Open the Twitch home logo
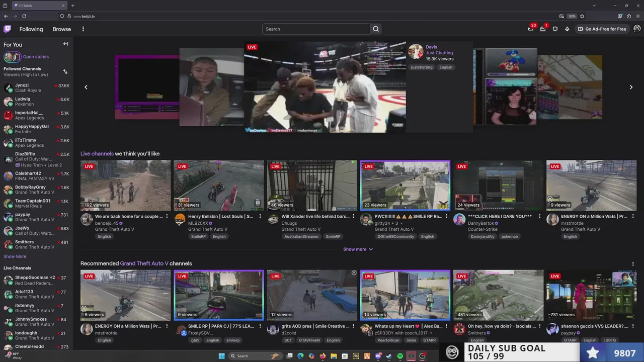 click(x=7, y=29)
